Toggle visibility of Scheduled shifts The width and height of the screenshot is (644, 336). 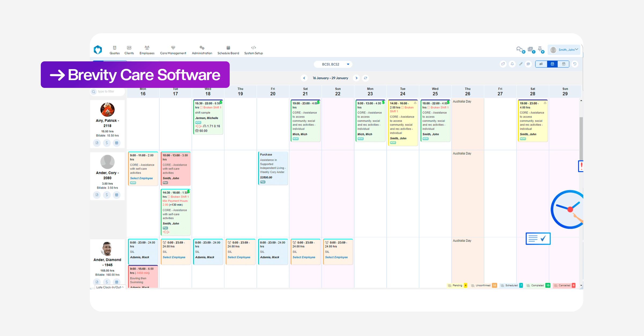(x=502, y=286)
